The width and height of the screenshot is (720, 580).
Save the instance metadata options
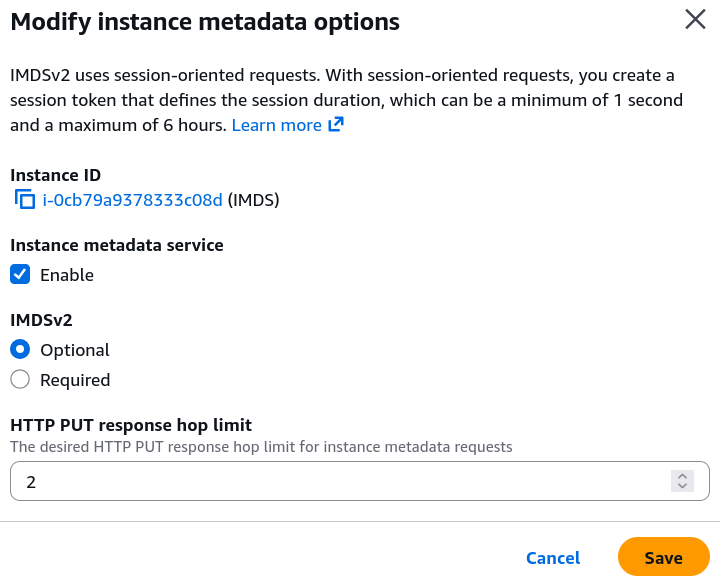click(663, 558)
